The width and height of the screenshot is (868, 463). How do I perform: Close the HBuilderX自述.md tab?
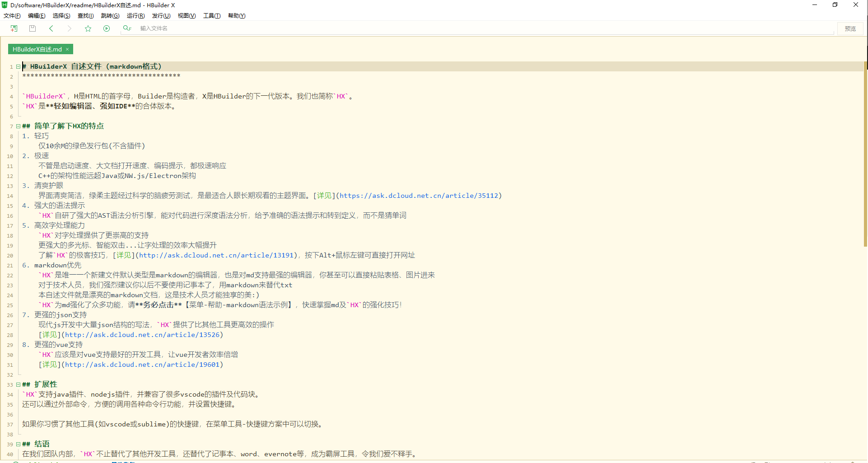(x=67, y=49)
